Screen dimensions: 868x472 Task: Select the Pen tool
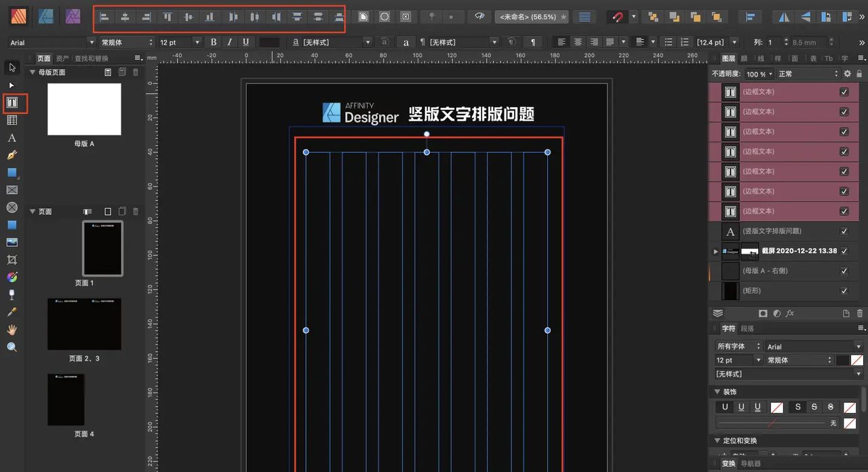pos(11,155)
